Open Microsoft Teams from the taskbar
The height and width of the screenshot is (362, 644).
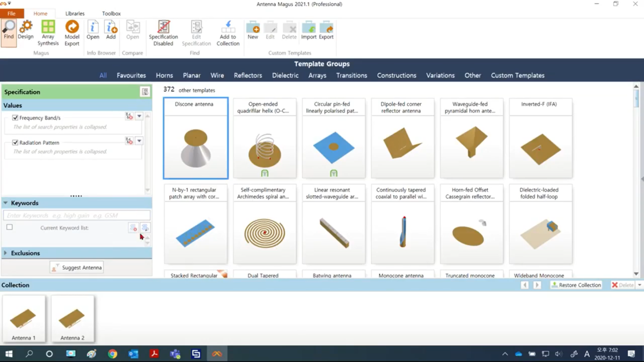(x=175, y=354)
